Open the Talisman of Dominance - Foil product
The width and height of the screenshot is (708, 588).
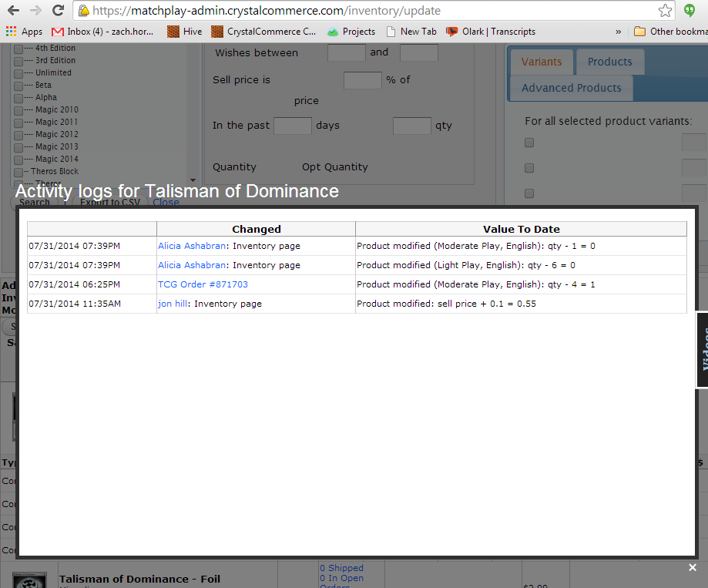tap(139, 579)
